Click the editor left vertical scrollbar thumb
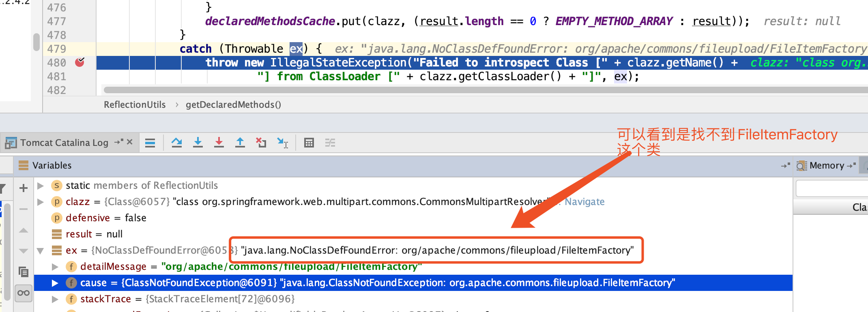Viewport: 868px width, 312px height. tap(37, 42)
